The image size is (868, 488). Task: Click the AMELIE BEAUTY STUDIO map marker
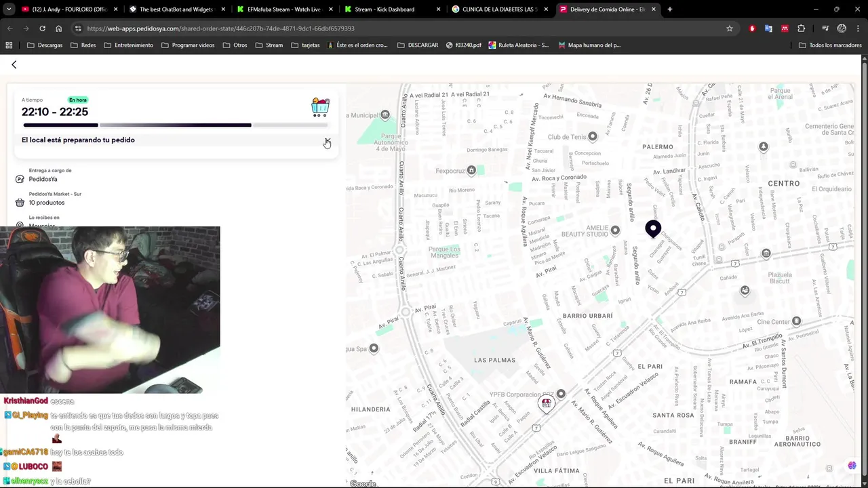[x=615, y=230]
